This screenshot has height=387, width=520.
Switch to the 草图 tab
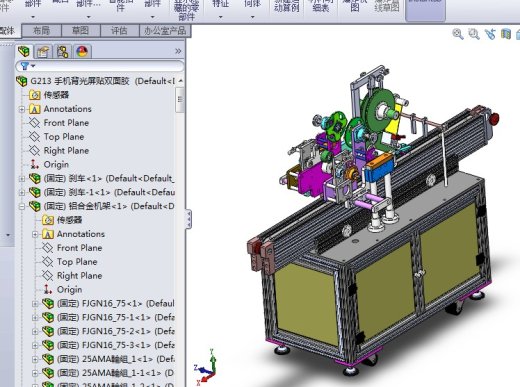81,31
